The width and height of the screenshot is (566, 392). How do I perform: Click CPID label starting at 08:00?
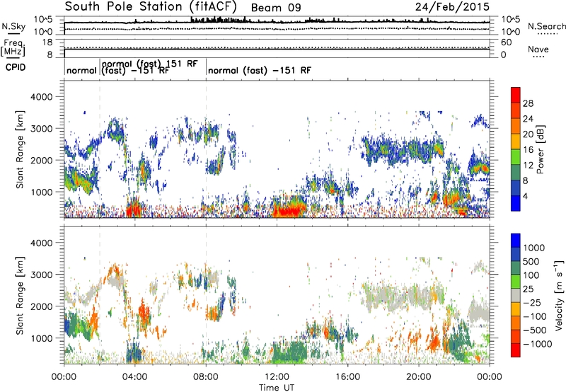click(x=260, y=70)
